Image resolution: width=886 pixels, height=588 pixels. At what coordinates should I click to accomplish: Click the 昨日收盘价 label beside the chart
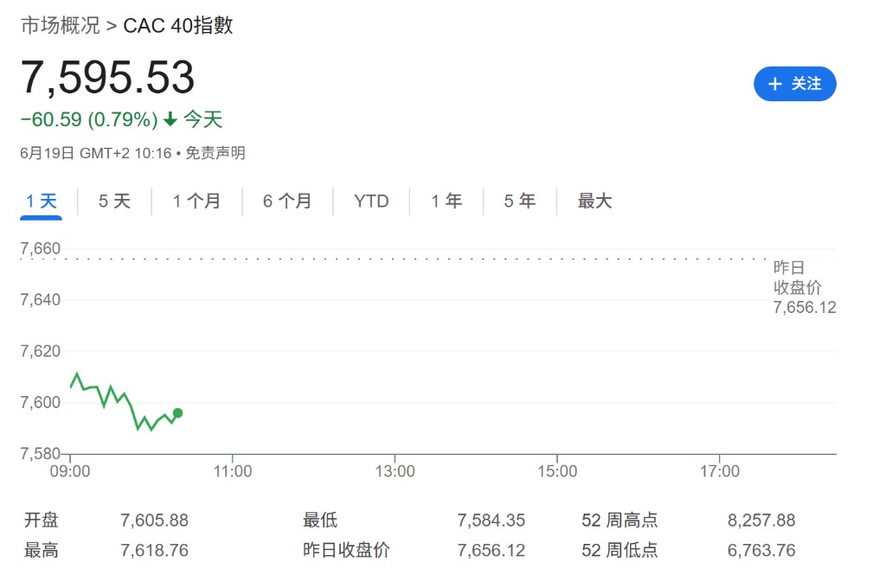point(797,278)
